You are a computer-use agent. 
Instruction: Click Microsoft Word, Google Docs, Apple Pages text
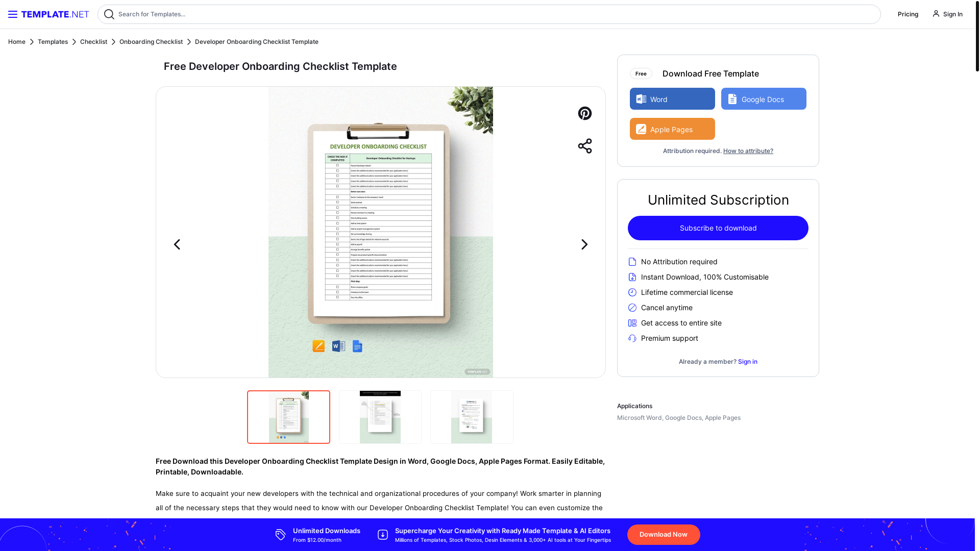pos(679,418)
